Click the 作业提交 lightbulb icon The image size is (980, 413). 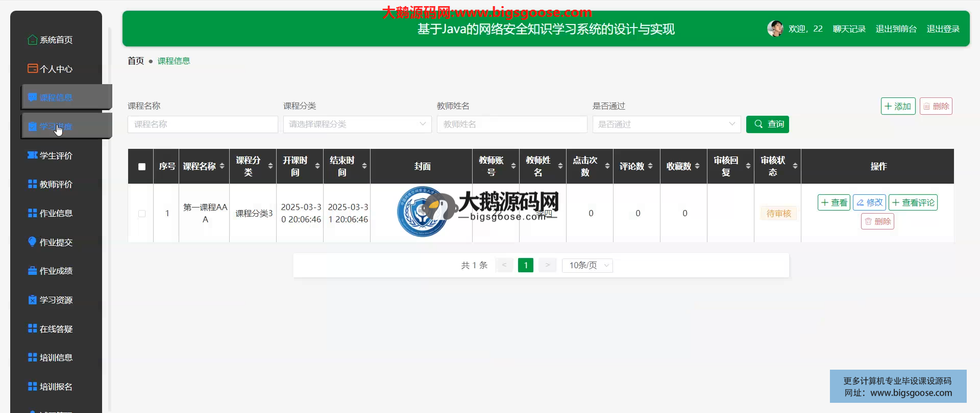coord(32,242)
